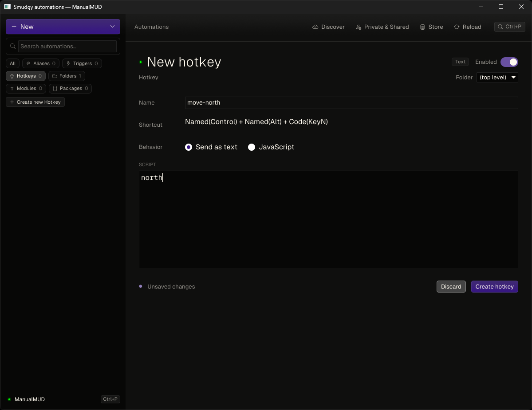Filter by Modules
This screenshot has height=410, width=532.
pos(26,89)
